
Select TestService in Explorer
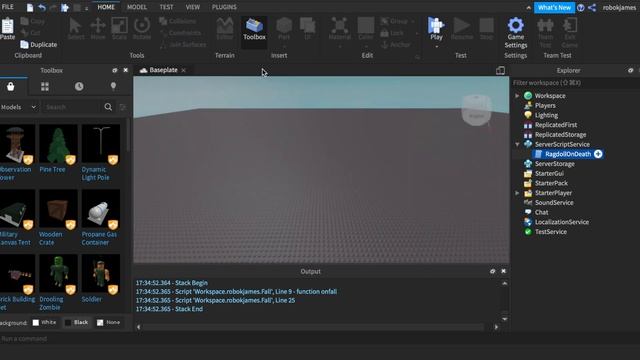[x=551, y=232]
